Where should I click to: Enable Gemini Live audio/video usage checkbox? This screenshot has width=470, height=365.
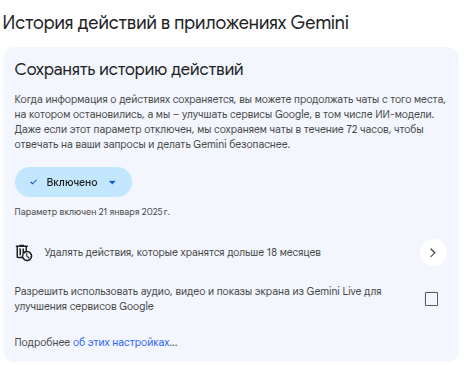[431, 299]
